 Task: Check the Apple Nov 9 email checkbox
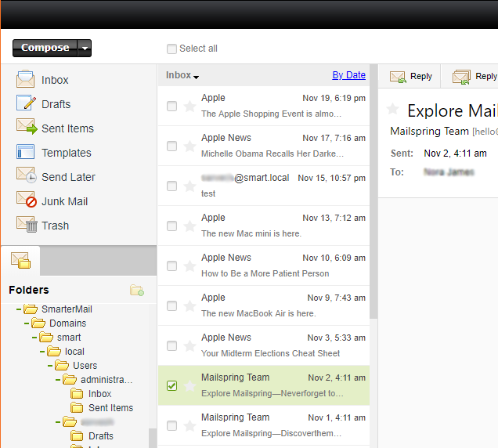[171, 306]
